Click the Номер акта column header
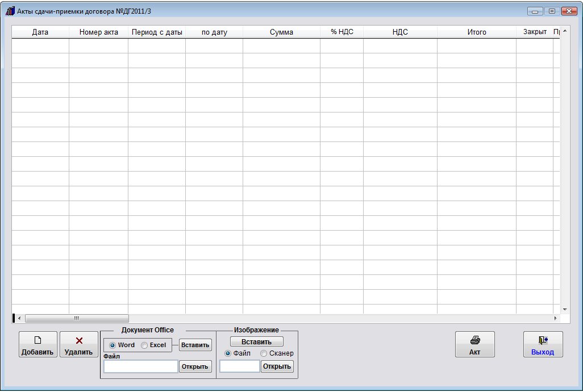 (x=98, y=32)
